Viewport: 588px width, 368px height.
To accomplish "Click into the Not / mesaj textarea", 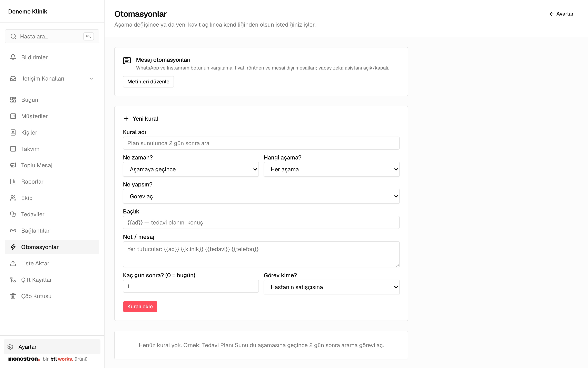I will pos(261,254).
